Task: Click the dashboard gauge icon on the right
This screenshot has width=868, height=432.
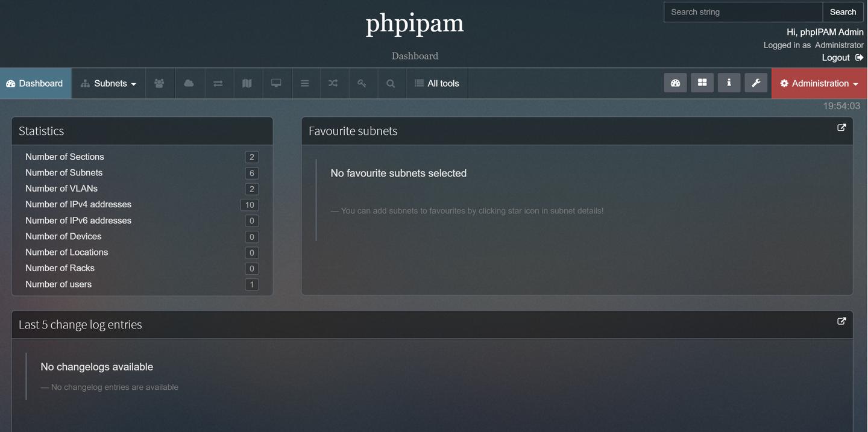Action: tap(675, 83)
